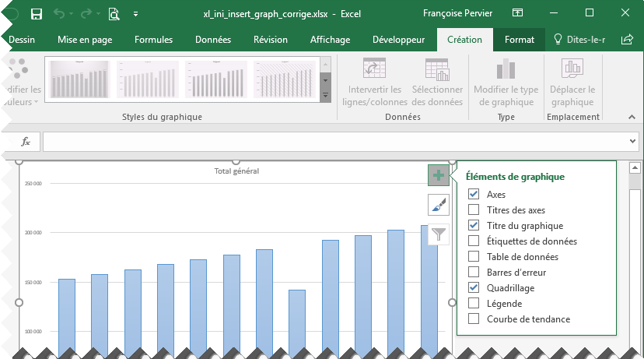Screen dimensions: 644x359
Task: Expand the chart styles gallery
Action: [x=326, y=95]
